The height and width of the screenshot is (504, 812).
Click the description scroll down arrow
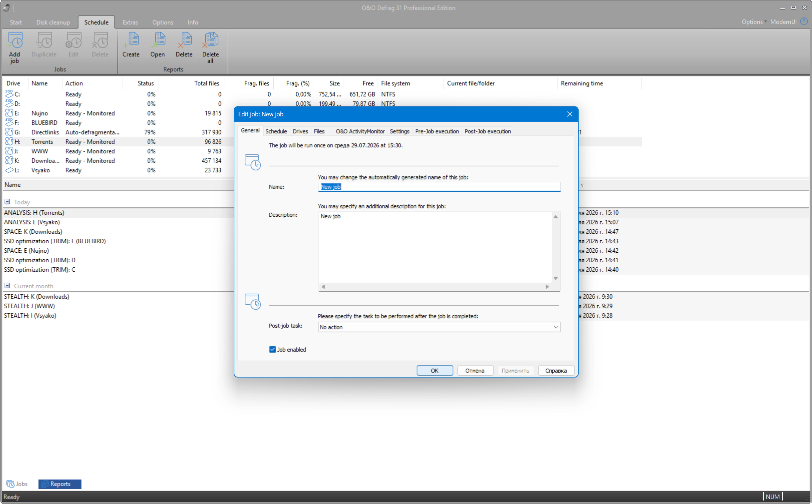(x=556, y=278)
